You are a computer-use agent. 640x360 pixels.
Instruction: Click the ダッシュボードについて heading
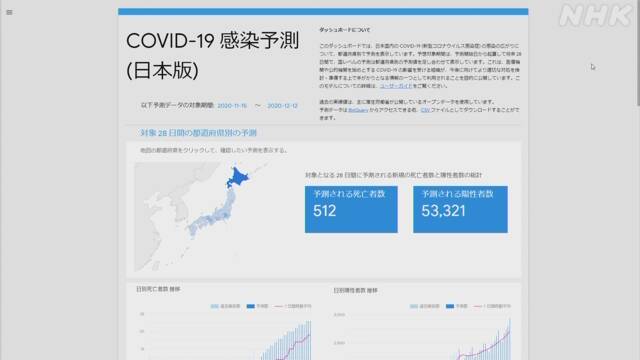(344, 30)
